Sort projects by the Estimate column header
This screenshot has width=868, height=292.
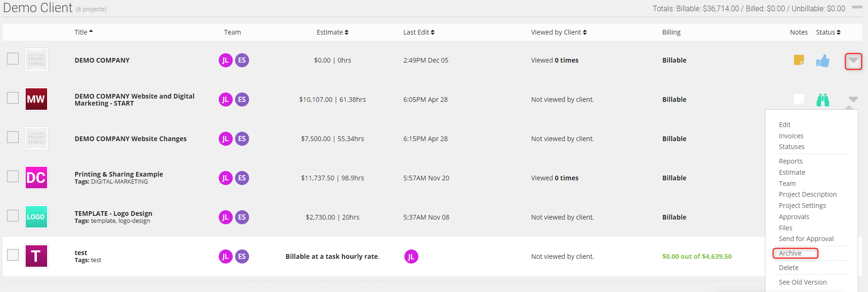click(332, 32)
